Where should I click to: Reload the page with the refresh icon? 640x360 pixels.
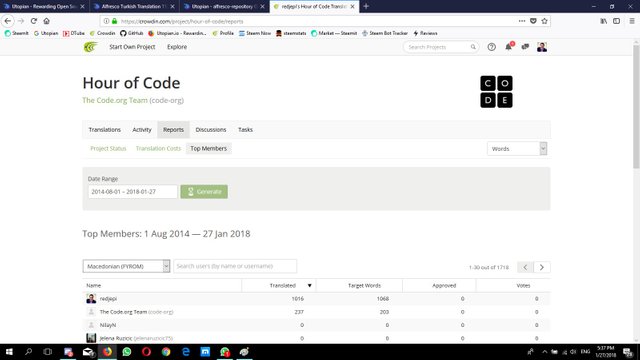(x=34, y=21)
